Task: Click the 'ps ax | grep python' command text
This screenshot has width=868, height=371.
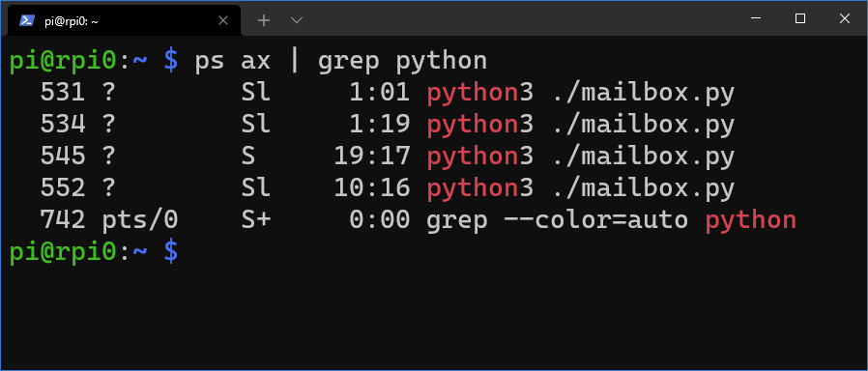Action: [340, 61]
